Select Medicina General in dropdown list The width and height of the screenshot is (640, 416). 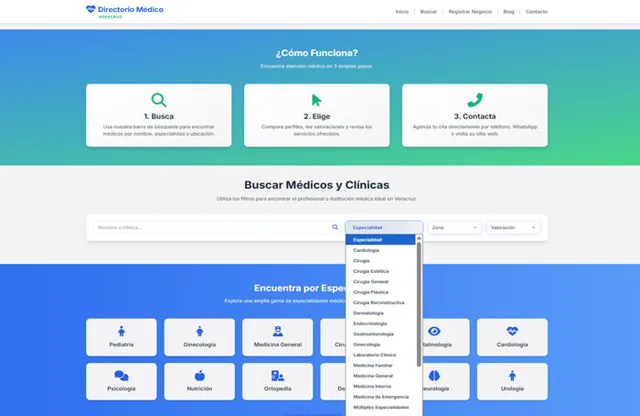tap(380, 376)
